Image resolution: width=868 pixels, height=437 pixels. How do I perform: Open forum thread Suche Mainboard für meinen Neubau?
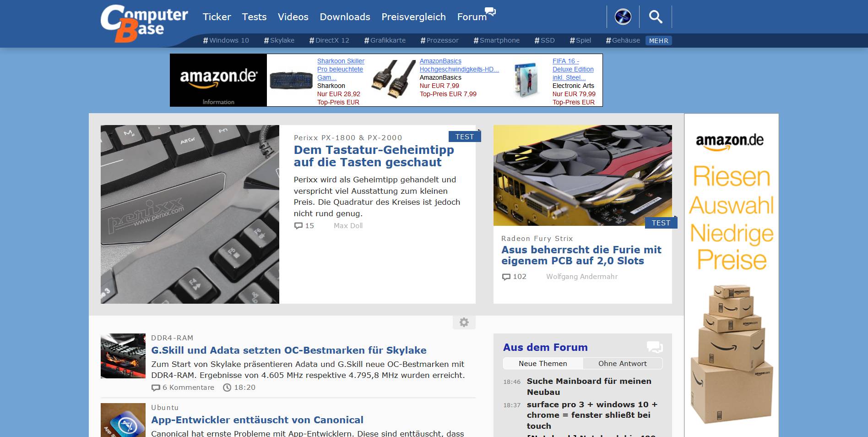589,387
